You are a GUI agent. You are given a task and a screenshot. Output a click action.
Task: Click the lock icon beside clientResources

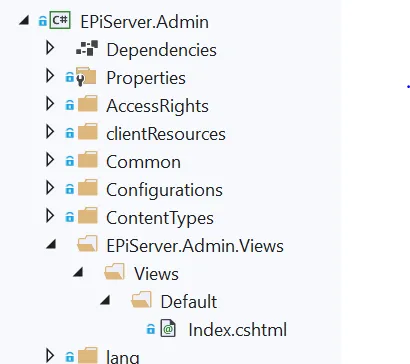tap(69, 133)
